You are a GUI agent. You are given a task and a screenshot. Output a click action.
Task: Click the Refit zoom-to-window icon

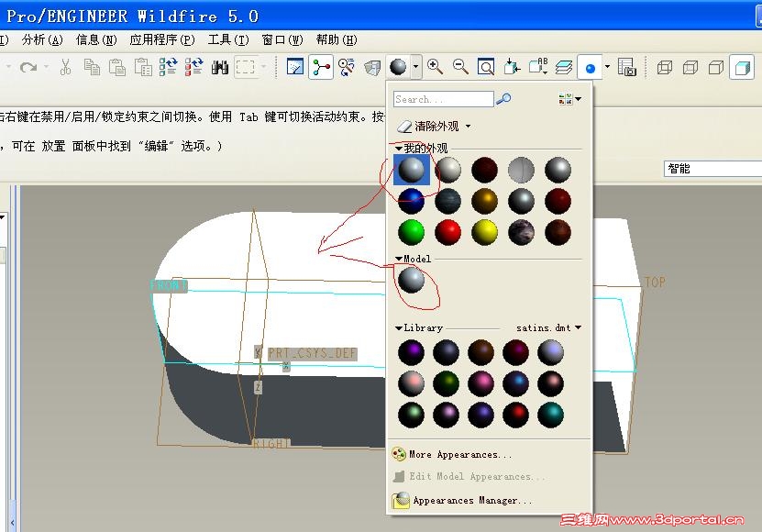(486, 67)
